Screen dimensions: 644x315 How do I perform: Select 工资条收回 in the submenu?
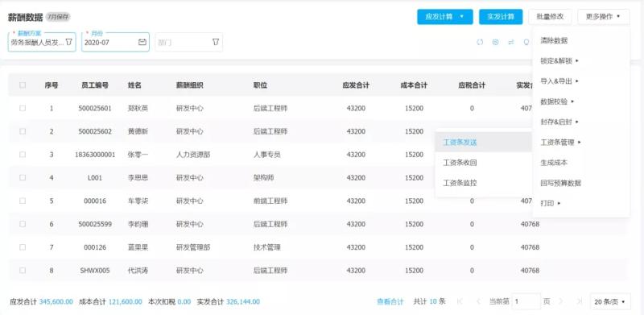click(x=460, y=163)
